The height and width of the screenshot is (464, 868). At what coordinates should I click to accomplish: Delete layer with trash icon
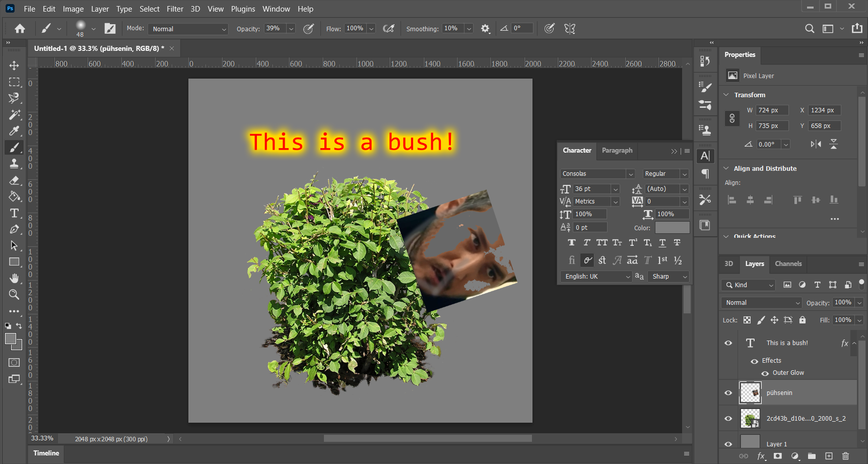pos(845,456)
